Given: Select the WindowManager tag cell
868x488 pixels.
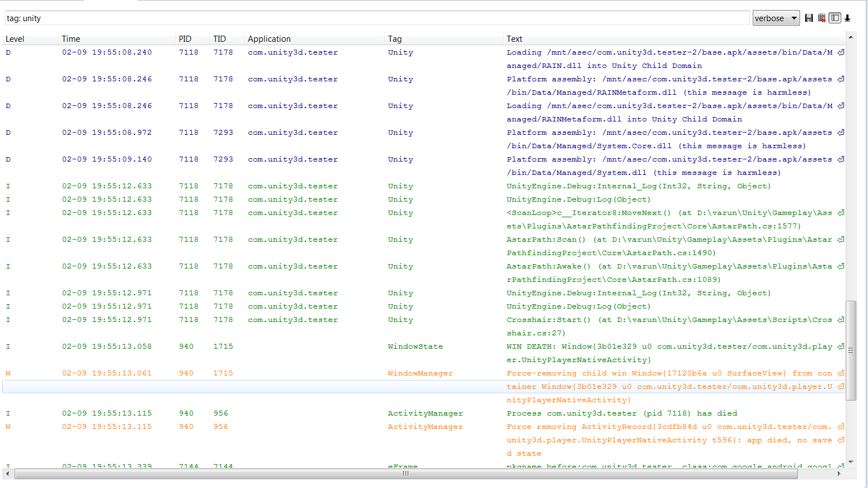Looking at the screenshot, I should point(420,373).
